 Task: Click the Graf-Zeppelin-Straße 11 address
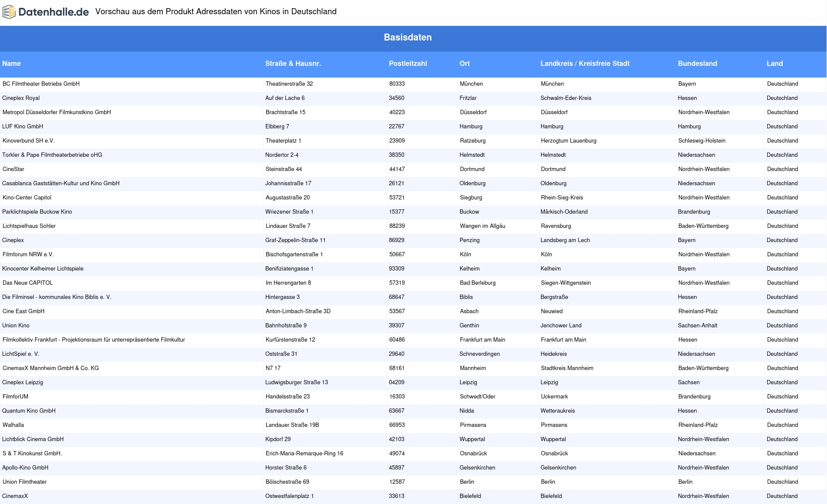tap(295, 240)
